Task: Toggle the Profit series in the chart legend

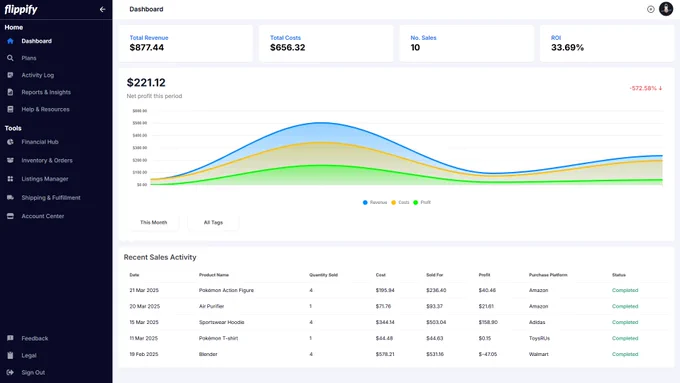Action: [422, 202]
